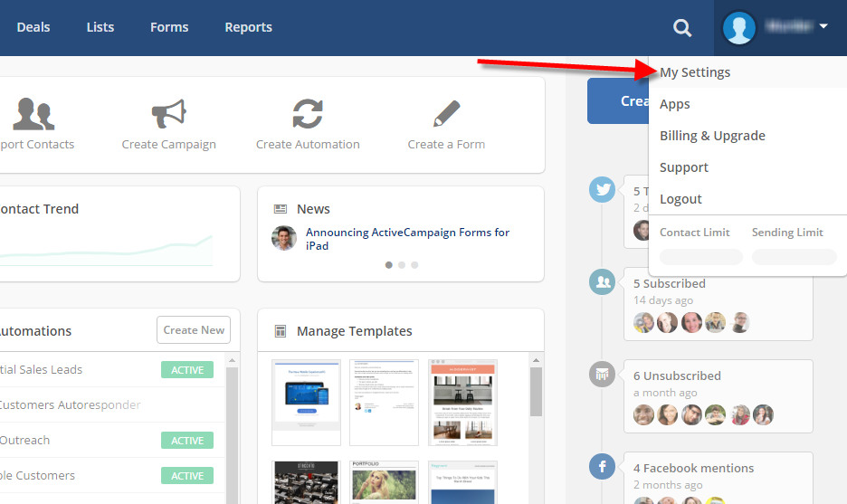This screenshot has width=847, height=504.
Task: Show the second news slide dot
Action: (402, 265)
